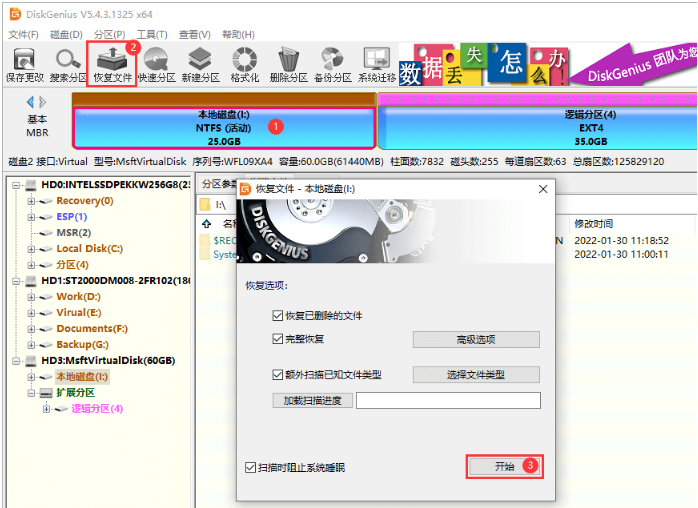The image size is (698, 508).
Task: Click the 格式化 (Format) toolbar icon
Action: click(244, 64)
